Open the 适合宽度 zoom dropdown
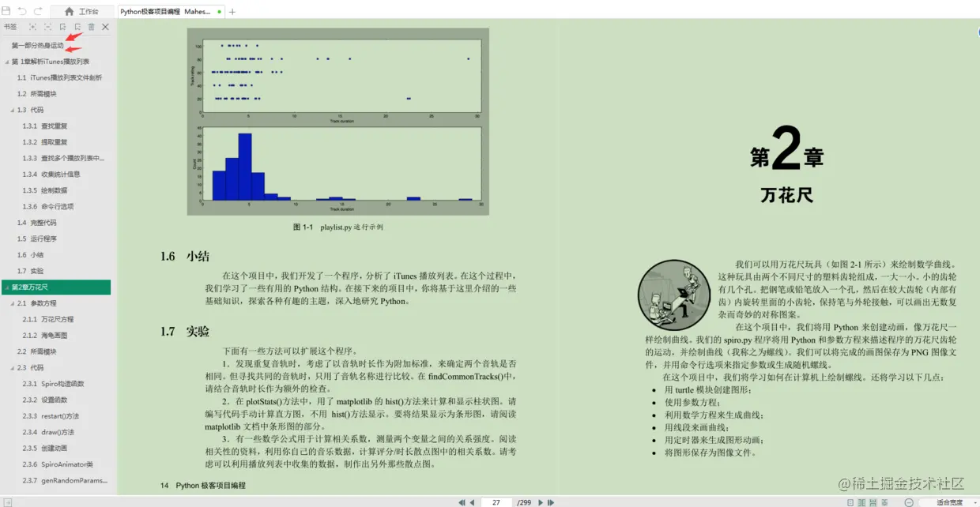980x507 pixels. (949, 502)
